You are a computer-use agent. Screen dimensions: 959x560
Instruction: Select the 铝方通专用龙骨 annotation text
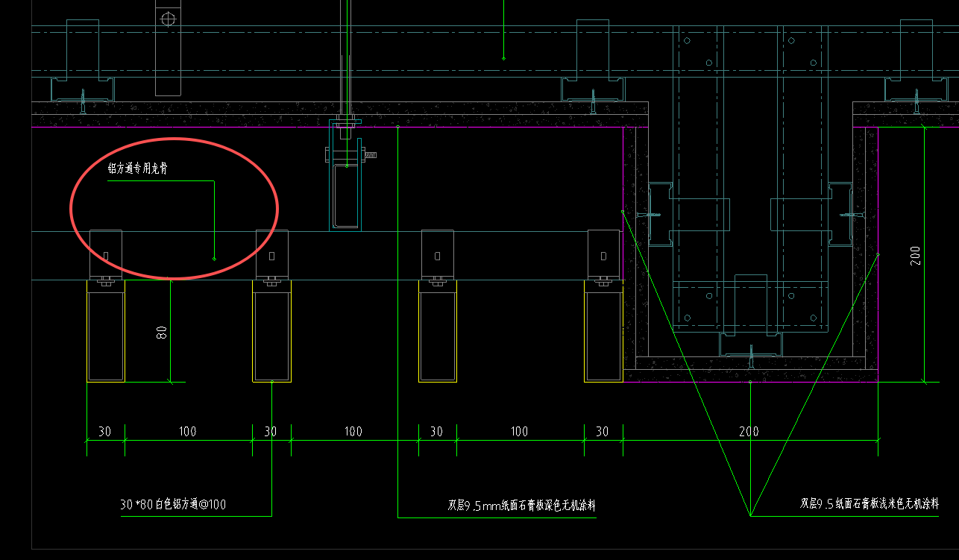137,169
